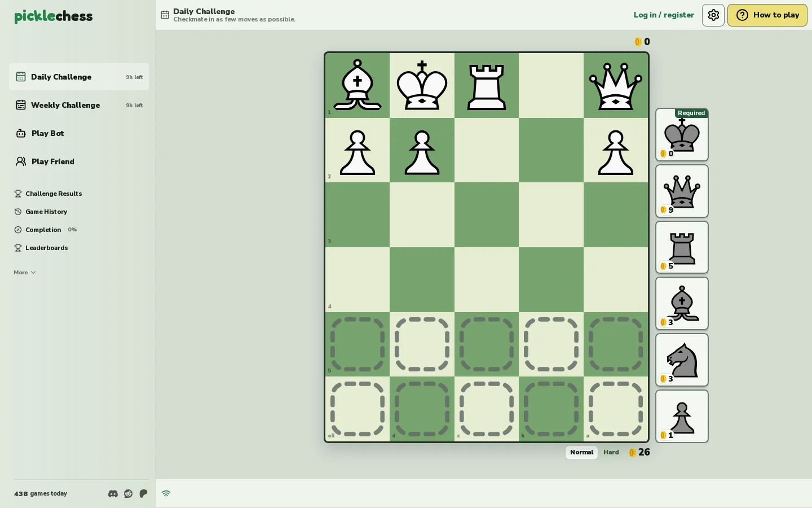Open Weekly Challenge in sidebar
This screenshot has width=812, height=508.
point(79,105)
